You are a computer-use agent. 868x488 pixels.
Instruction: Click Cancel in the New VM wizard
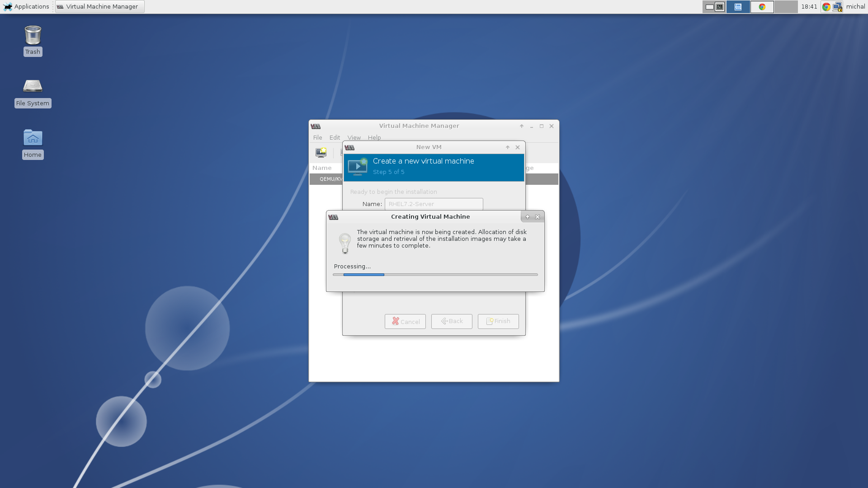pyautogui.click(x=405, y=321)
